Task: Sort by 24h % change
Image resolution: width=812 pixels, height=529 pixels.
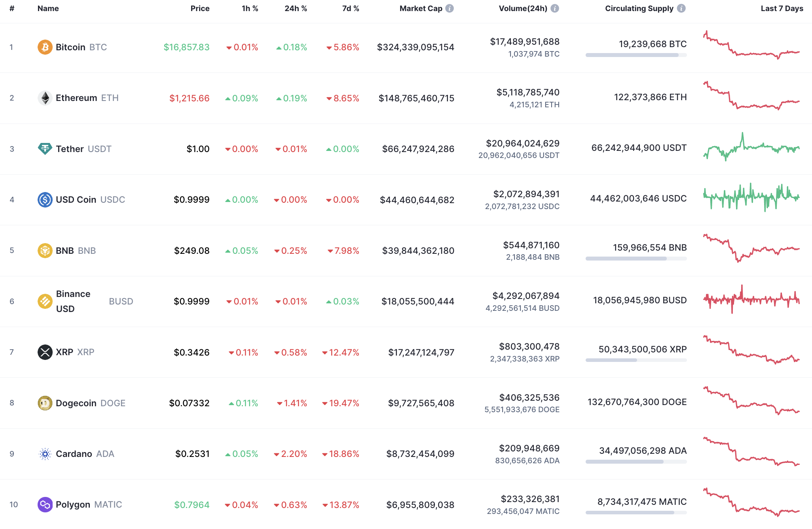Action: pos(296,8)
